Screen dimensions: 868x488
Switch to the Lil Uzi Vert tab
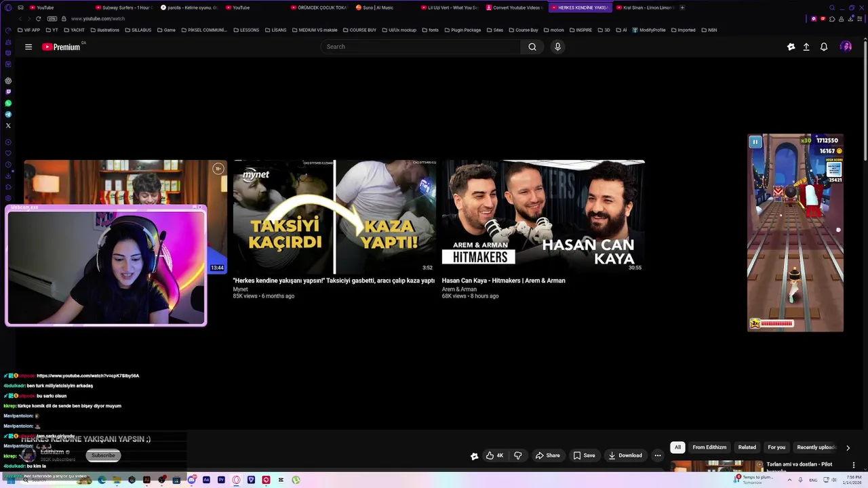coord(448,7)
